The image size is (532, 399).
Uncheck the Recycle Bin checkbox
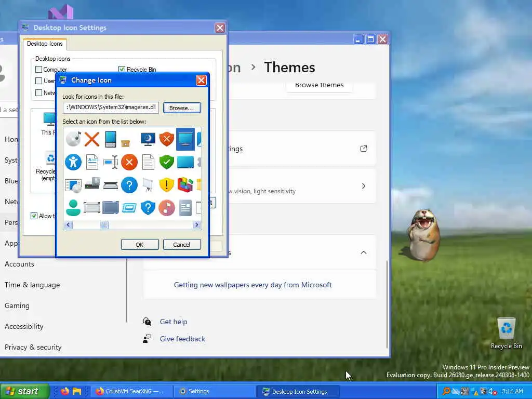[122, 69]
